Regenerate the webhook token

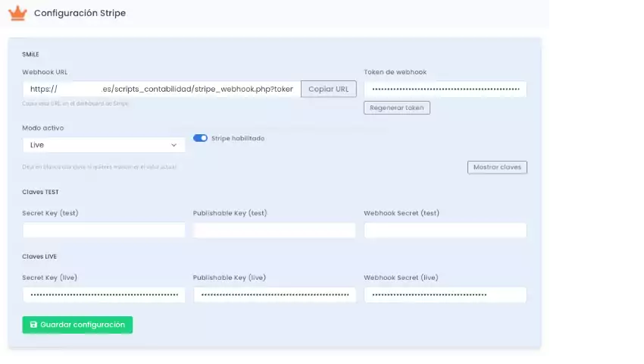[x=397, y=108]
